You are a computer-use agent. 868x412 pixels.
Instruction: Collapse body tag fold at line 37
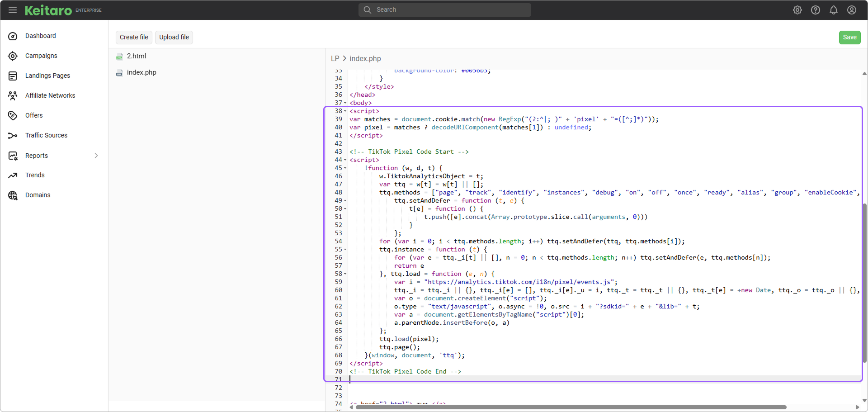345,103
